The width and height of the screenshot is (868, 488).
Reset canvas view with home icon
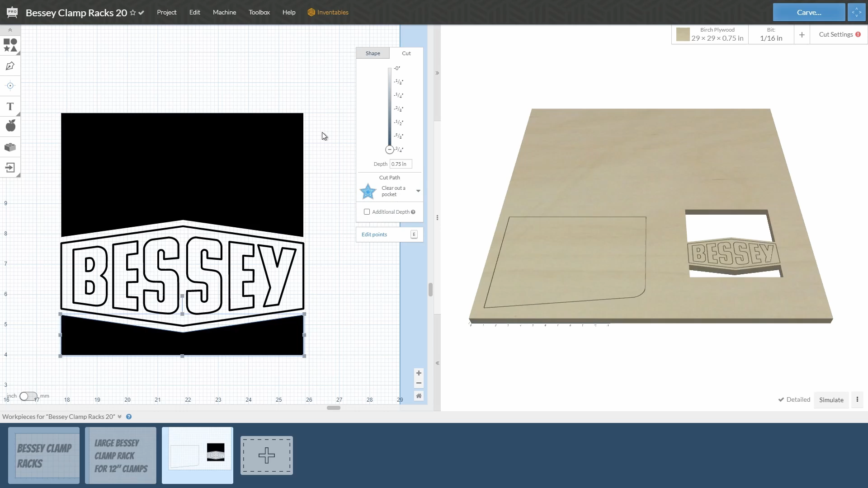coord(419,396)
